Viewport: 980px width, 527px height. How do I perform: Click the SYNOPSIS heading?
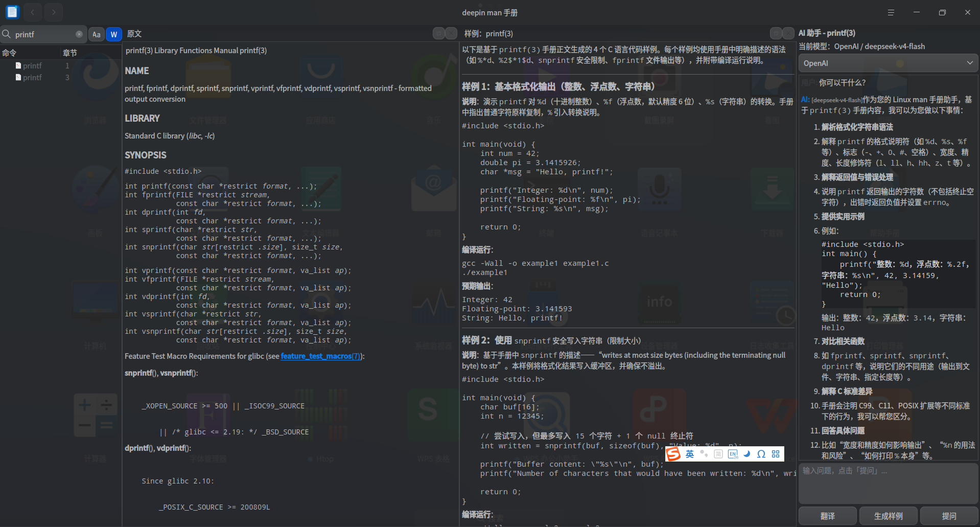click(146, 155)
